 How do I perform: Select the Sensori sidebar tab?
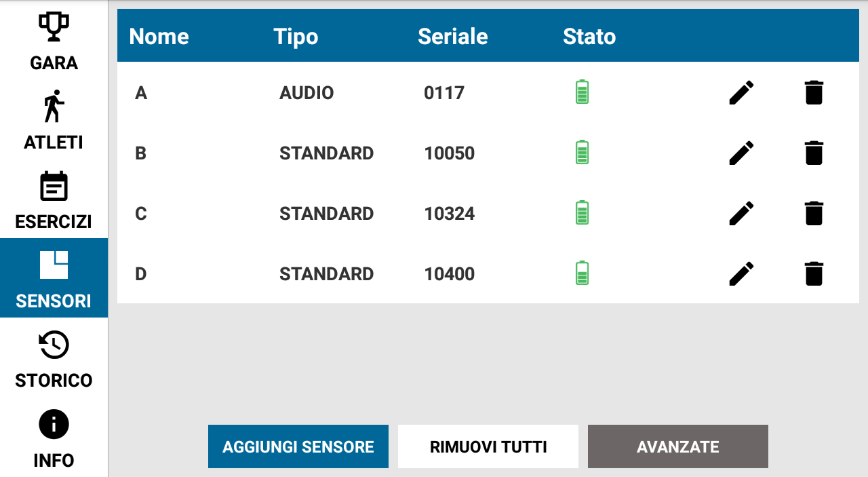[x=54, y=278]
